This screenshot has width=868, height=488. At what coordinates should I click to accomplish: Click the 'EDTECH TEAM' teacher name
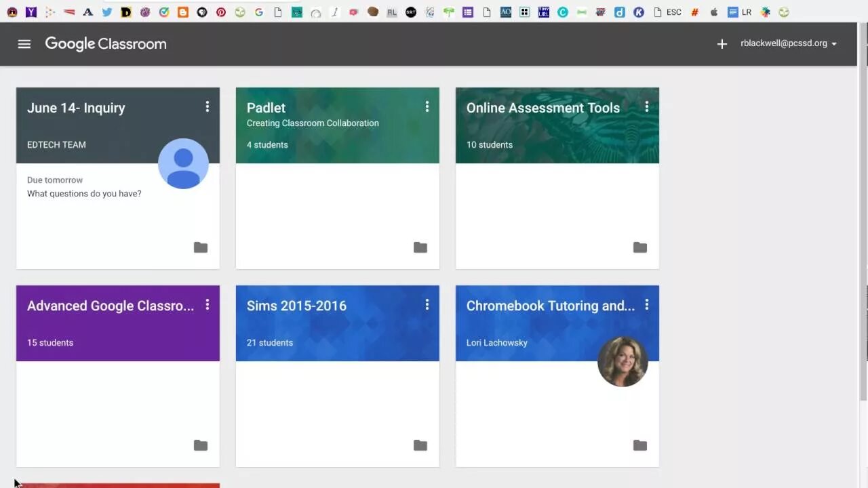point(56,144)
